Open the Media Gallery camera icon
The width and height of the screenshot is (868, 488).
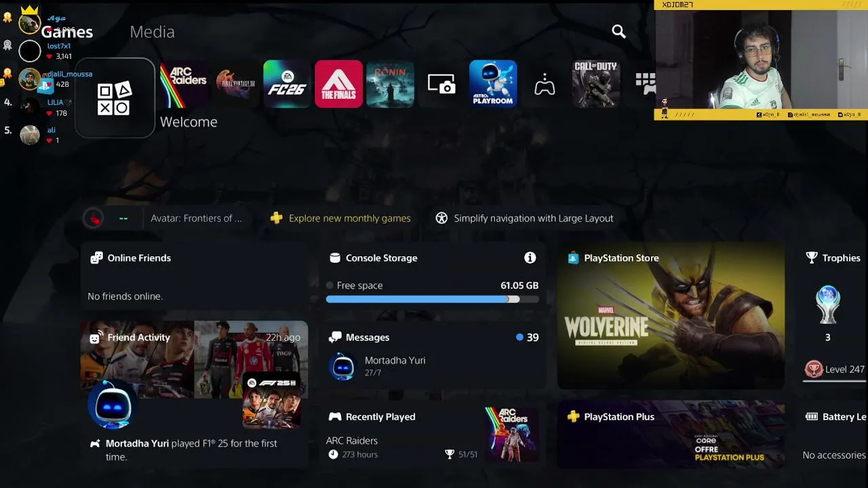point(441,84)
